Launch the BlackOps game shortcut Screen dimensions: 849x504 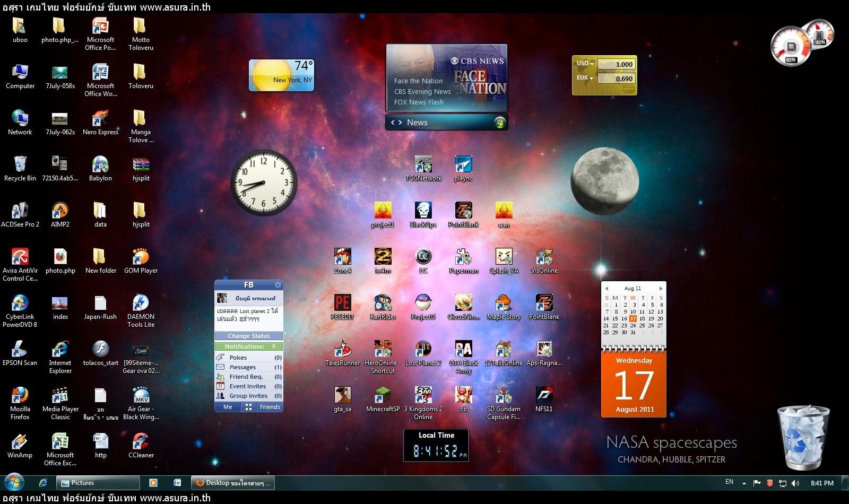point(423,215)
